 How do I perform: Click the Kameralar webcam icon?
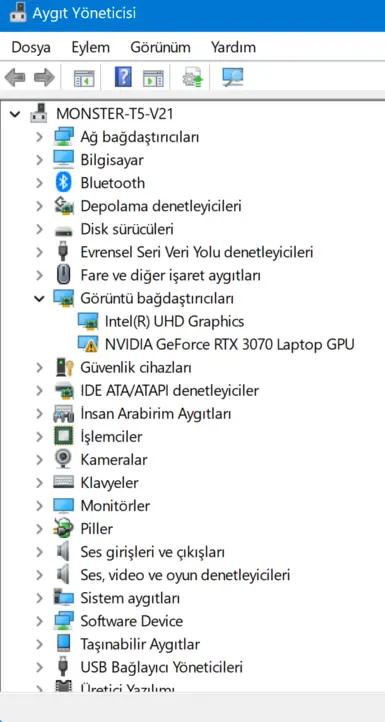point(63,459)
